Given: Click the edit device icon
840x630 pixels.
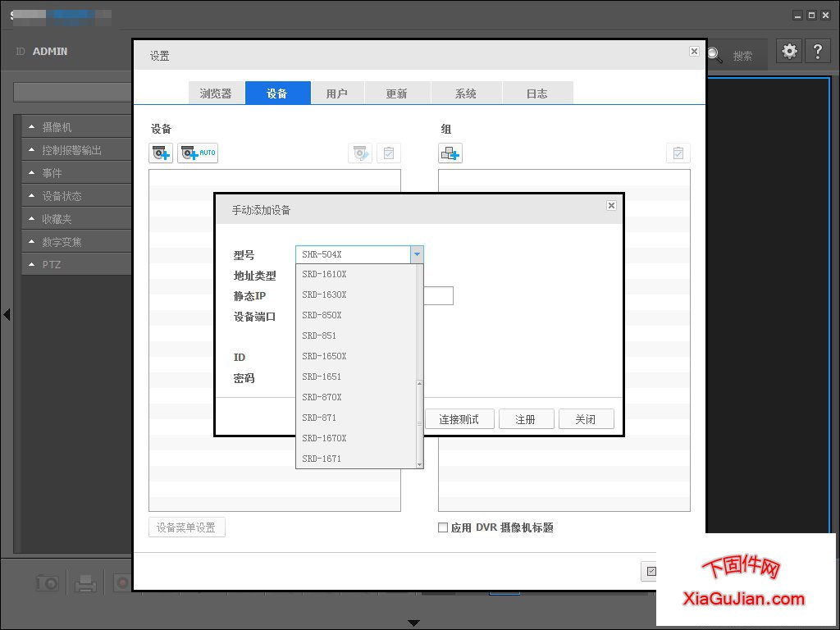Looking at the screenshot, I should click(360, 153).
